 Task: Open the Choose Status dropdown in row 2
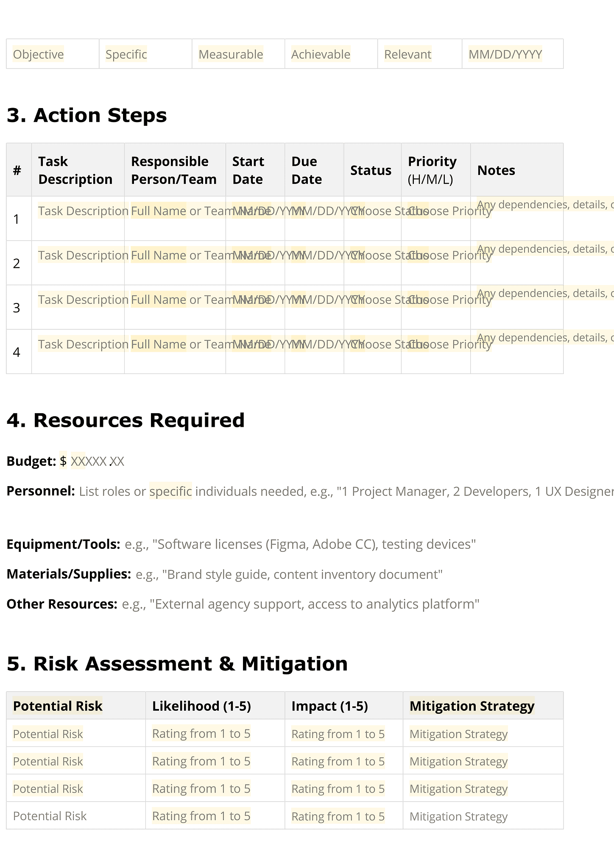click(x=389, y=255)
